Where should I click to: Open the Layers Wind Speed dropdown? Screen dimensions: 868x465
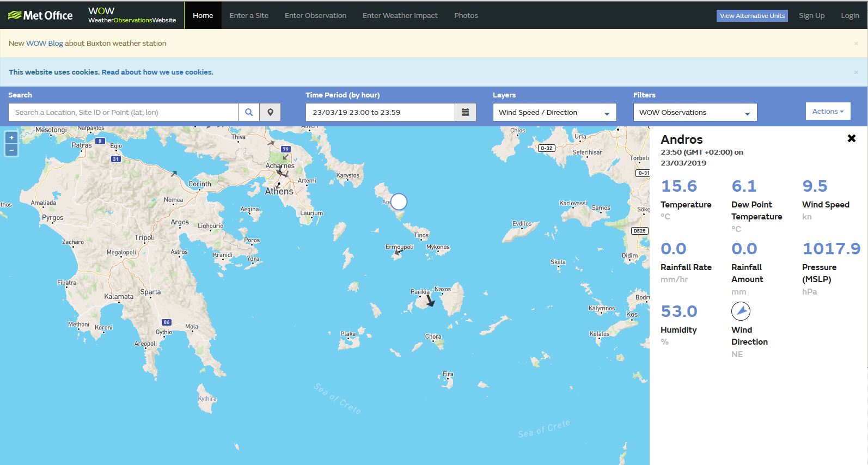coord(554,112)
